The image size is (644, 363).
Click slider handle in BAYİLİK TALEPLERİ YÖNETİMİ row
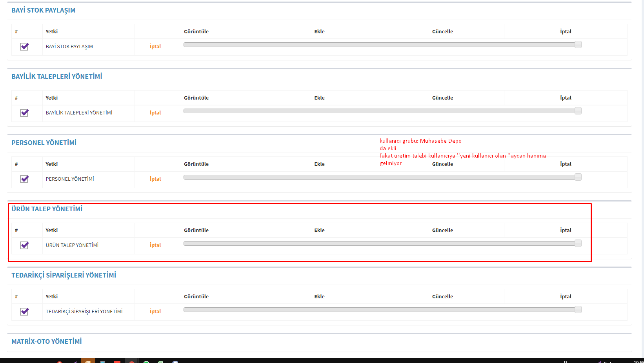coord(578,111)
